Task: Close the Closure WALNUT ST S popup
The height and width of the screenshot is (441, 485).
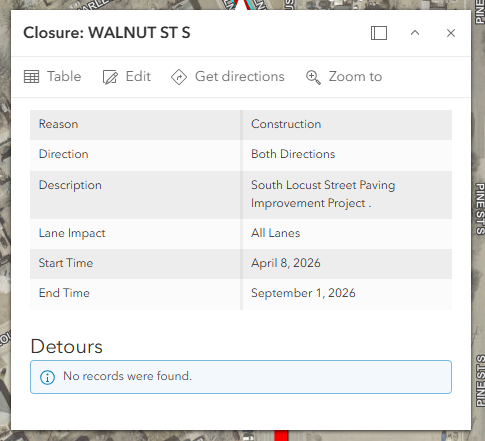Action: click(x=451, y=33)
